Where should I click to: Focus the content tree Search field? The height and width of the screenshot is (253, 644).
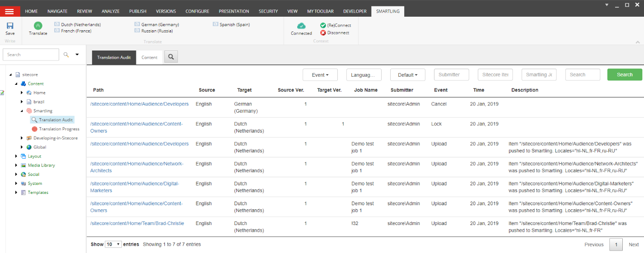click(x=31, y=55)
